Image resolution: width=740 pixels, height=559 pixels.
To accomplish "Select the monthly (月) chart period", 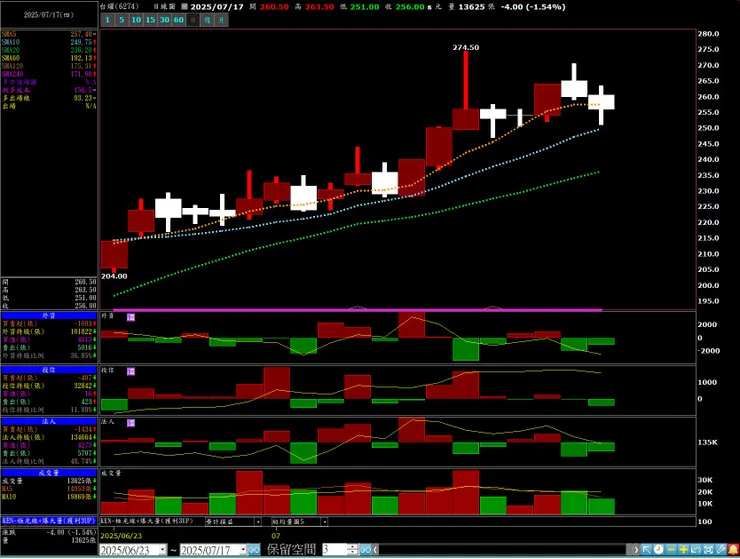I will pyautogui.click(x=221, y=20).
